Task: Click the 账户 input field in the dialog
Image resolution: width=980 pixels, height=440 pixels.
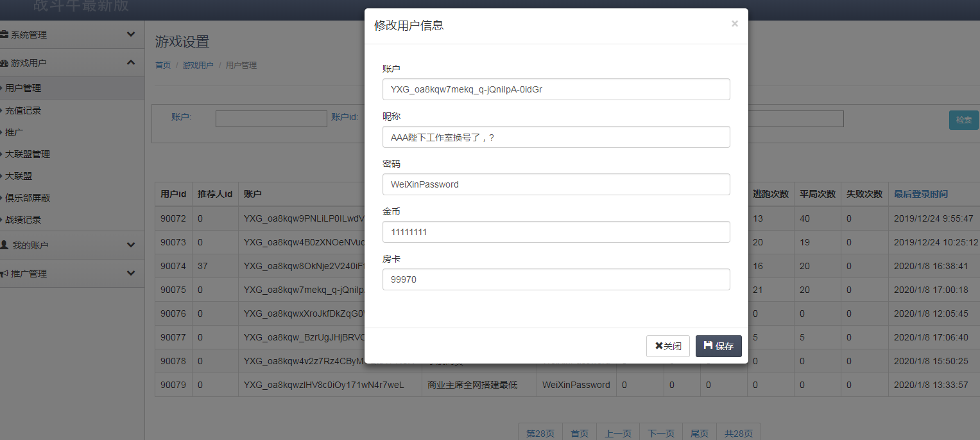Action: pos(556,89)
